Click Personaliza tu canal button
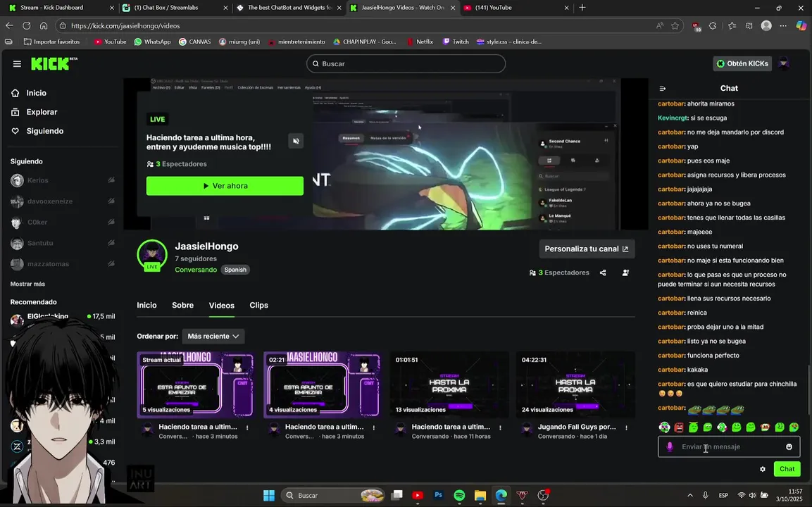This screenshot has width=812, height=507. (587, 249)
